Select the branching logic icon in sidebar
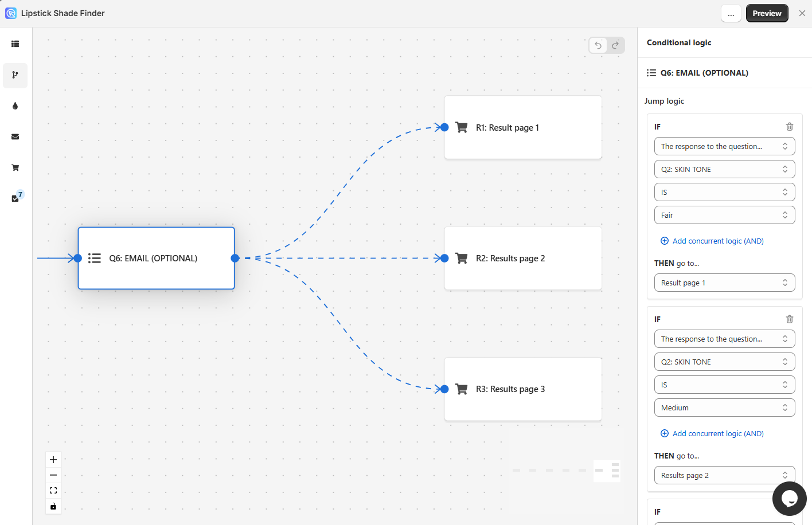Screen dimensions: 812x525 click(x=15, y=75)
